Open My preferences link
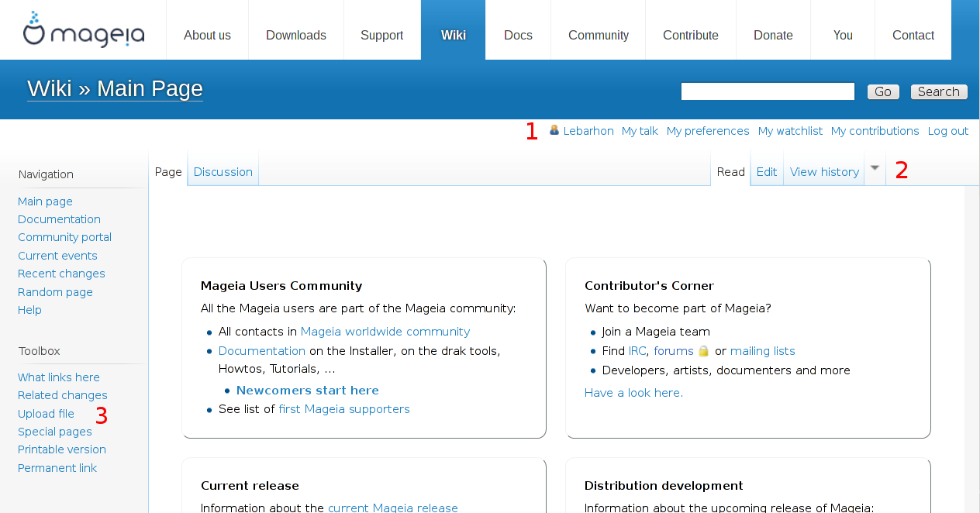The image size is (980, 513). [x=708, y=131]
